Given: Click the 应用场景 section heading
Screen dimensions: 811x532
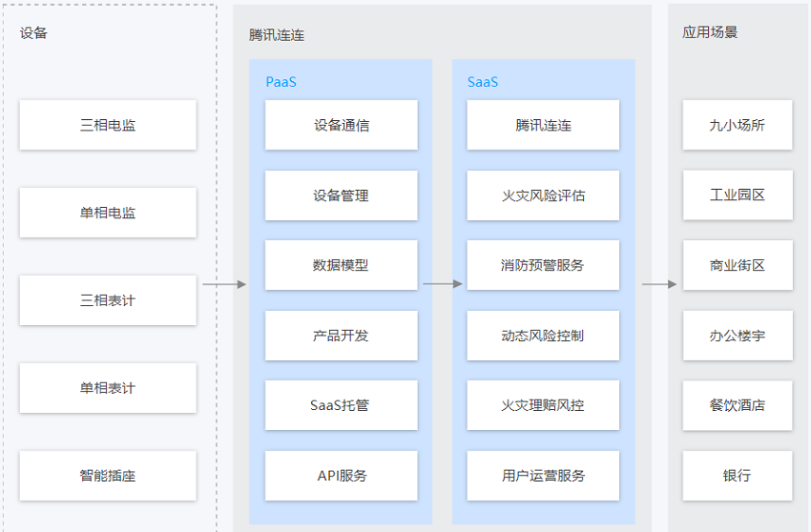Looking at the screenshot, I should point(710,32).
